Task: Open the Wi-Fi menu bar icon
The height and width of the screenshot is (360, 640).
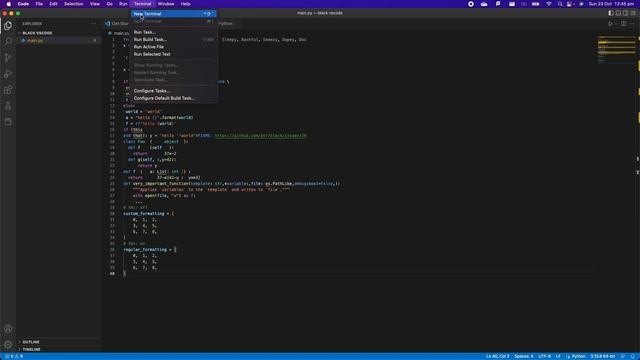Action: (x=549, y=4)
